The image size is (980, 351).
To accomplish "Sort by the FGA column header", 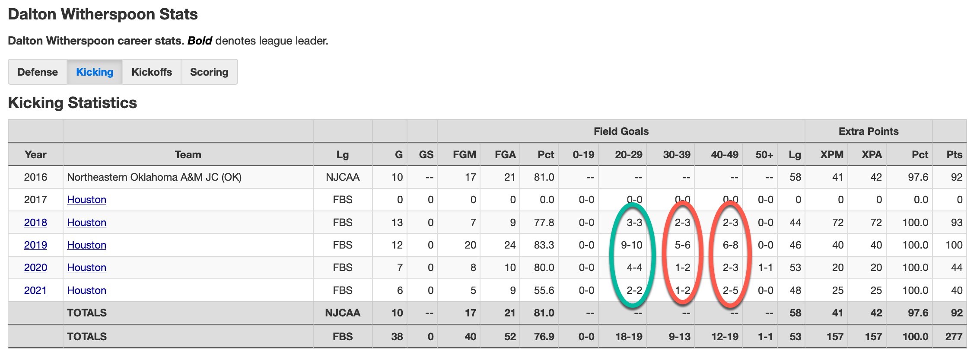I will 505,154.
